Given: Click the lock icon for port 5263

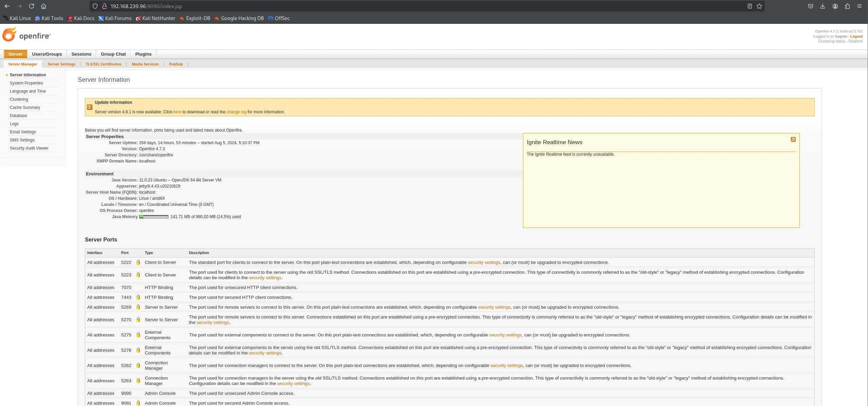Looking at the screenshot, I should 138,381.
